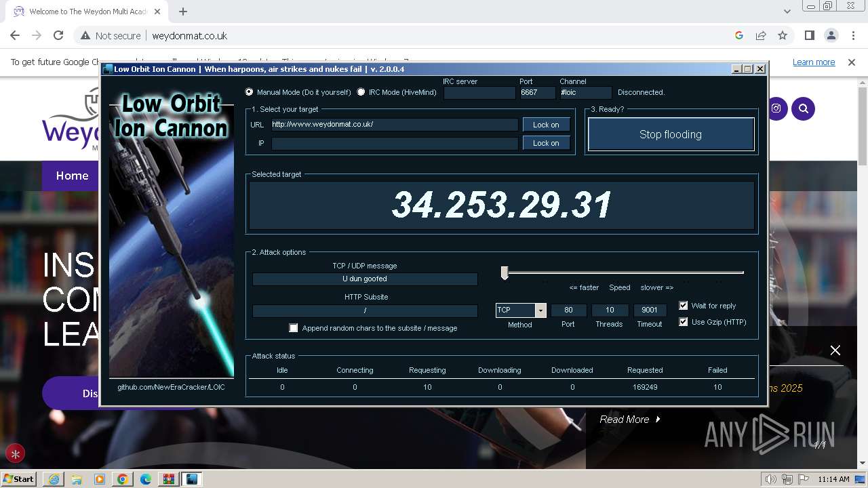Open Chrome tab search chevron
Image resolution: width=868 pixels, height=488 pixels.
tap(787, 12)
